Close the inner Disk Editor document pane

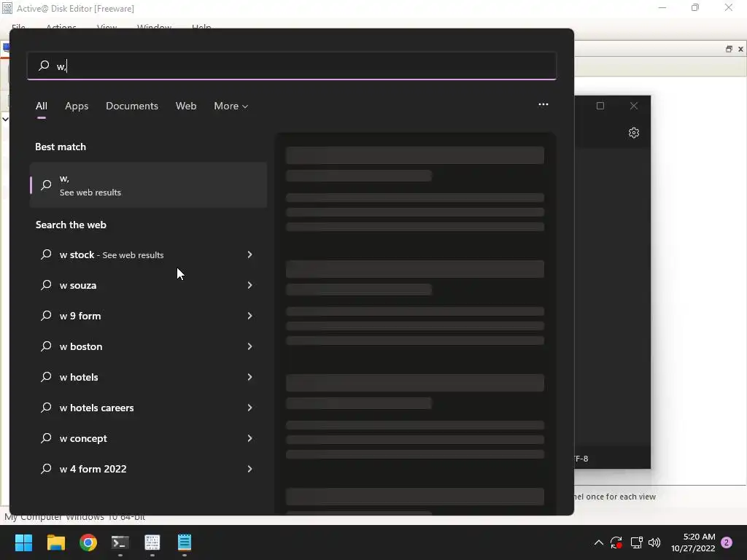(740, 49)
